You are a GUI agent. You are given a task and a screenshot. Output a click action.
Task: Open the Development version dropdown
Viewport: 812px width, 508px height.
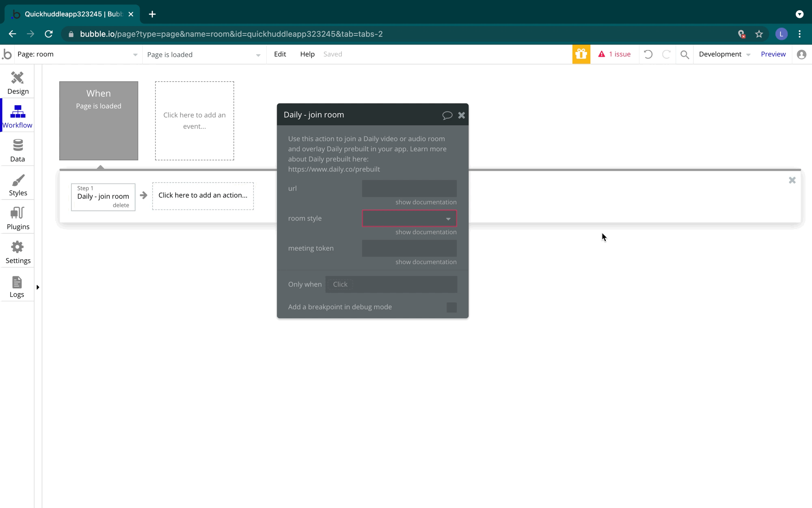(x=724, y=54)
